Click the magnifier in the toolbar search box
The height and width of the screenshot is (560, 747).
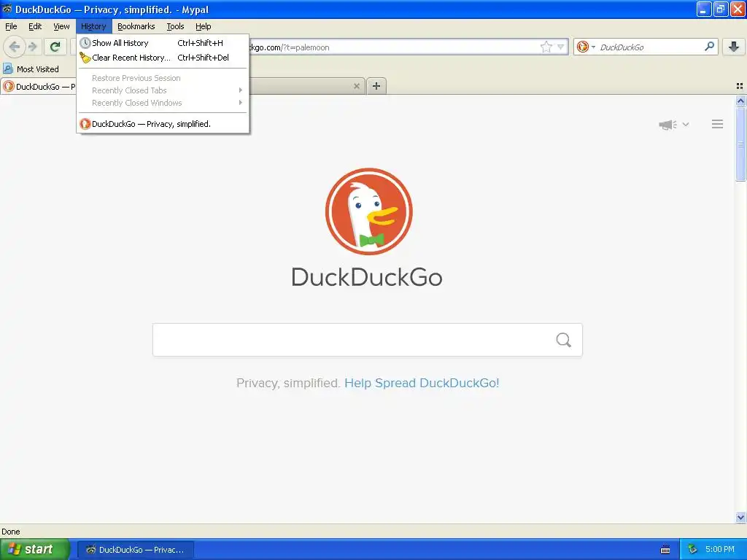click(x=709, y=46)
